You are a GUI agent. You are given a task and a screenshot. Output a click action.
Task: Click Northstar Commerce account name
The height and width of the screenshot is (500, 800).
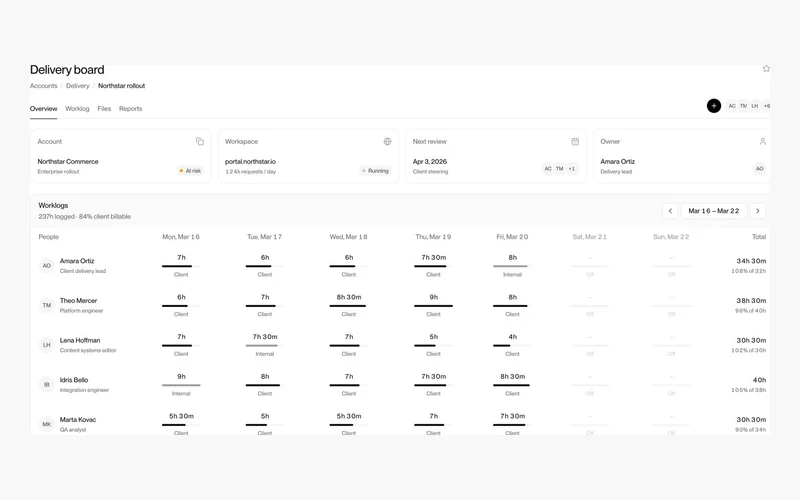tap(68, 161)
